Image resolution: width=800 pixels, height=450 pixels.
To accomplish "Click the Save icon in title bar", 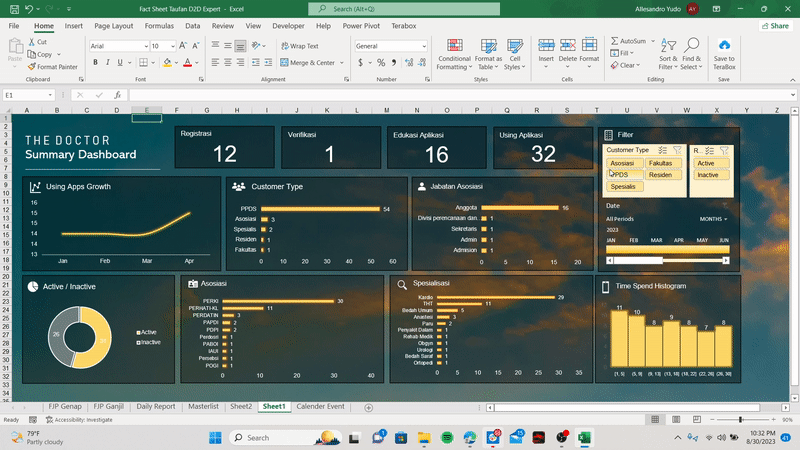I will (x=14, y=9).
